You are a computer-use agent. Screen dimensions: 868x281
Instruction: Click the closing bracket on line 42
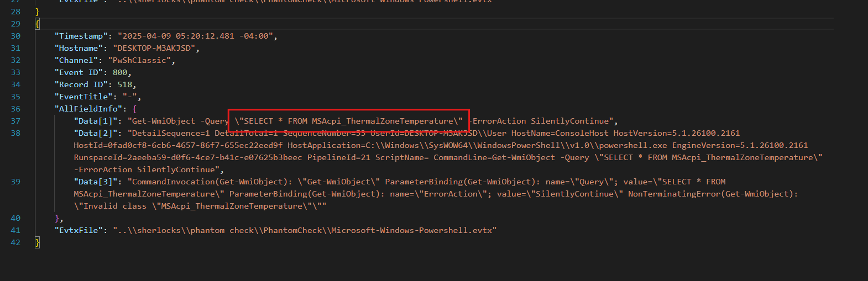click(37, 242)
